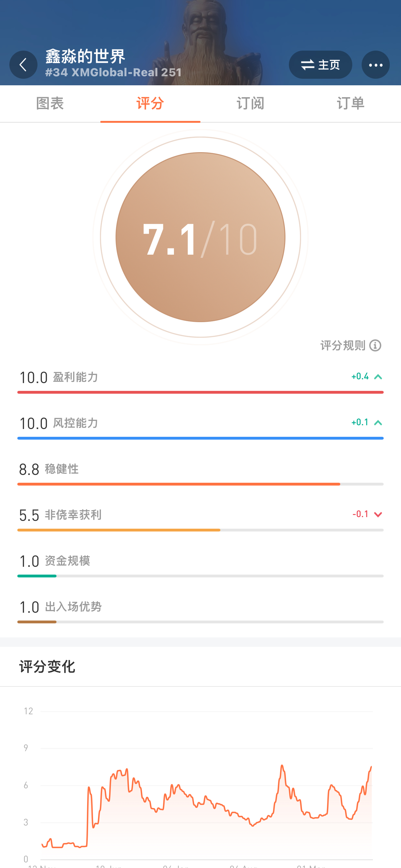Tap the 7.1/10 score circle

coord(200,237)
